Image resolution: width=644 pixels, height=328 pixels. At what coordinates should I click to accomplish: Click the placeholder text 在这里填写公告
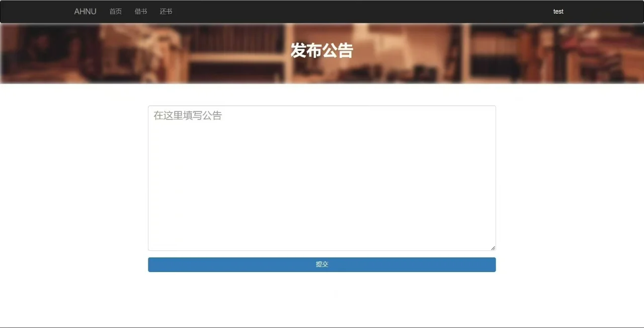pyautogui.click(x=187, y=115)
